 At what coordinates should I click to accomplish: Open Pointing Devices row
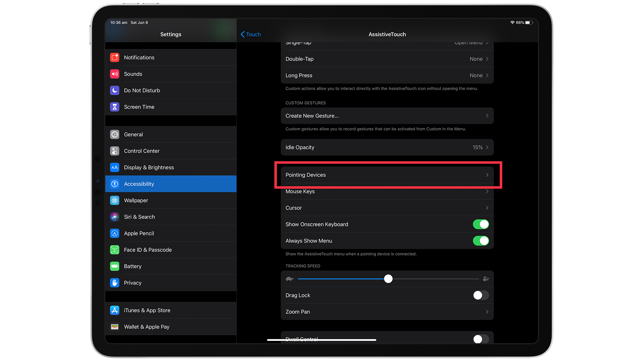pos(387,175)
